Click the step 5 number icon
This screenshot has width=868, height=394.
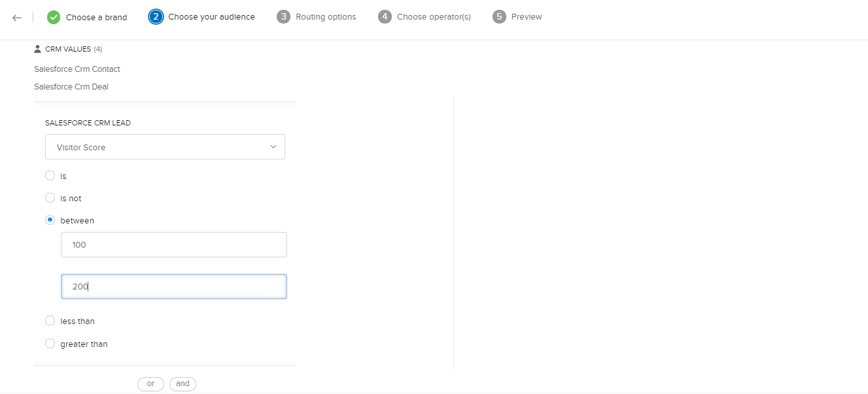pos(499,17)
